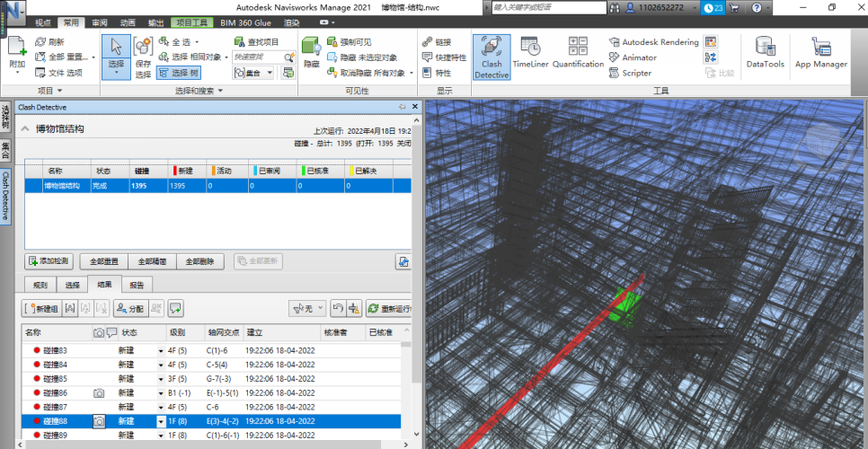Click 分配 (Assign) button
The image size is (868, 449).
pyautogui.click(x=131, y=309)
